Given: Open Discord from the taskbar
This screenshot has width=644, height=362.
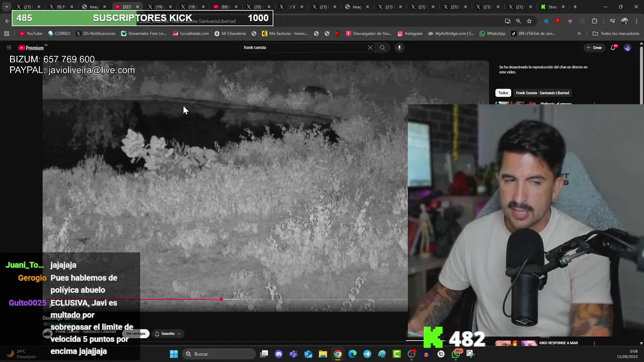Looking at the screenshot, I should (x=279, y=354).
